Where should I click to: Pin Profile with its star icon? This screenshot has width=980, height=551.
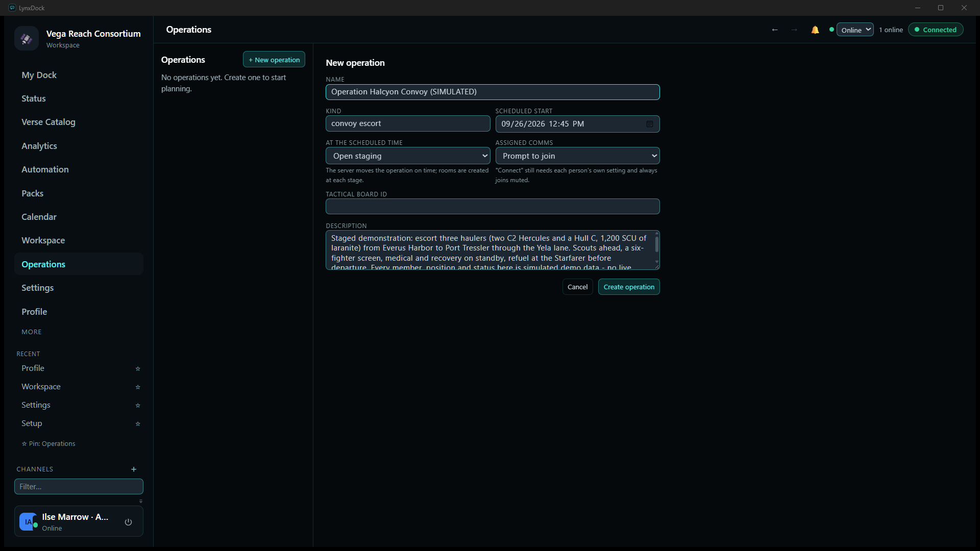point(138,368)
